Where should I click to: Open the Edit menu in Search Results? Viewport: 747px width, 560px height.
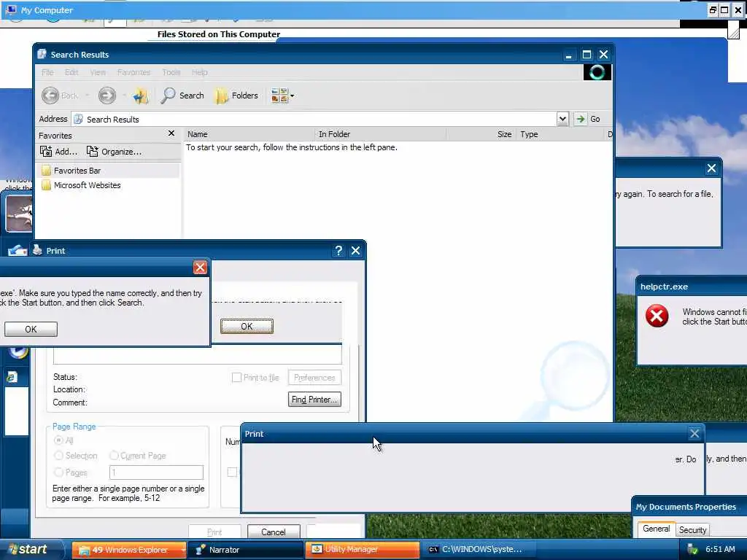tap(71, 72)
